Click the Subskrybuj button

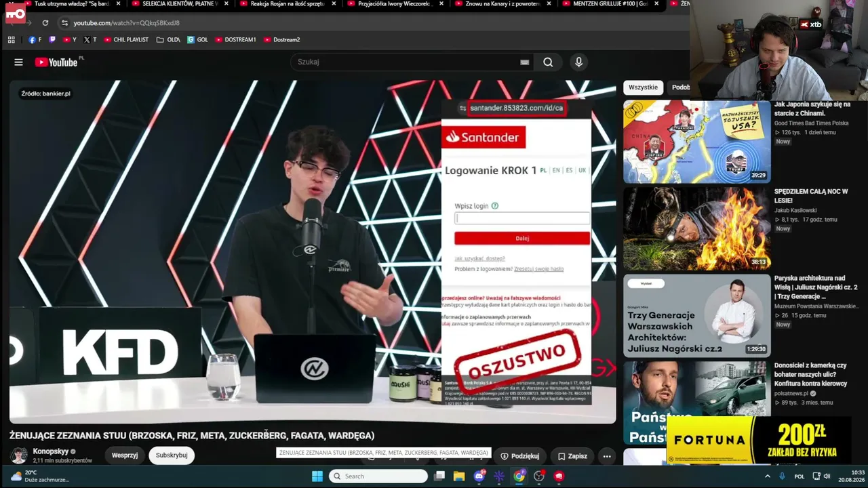point(172,455)
